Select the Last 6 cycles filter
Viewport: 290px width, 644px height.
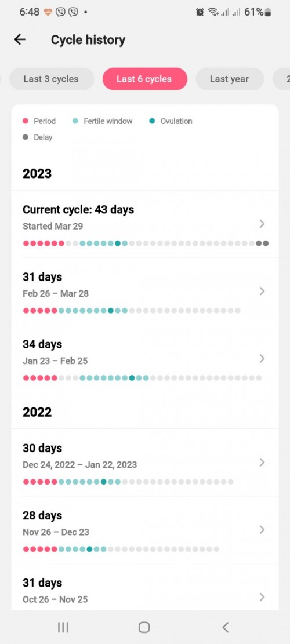tap(144, 79)
